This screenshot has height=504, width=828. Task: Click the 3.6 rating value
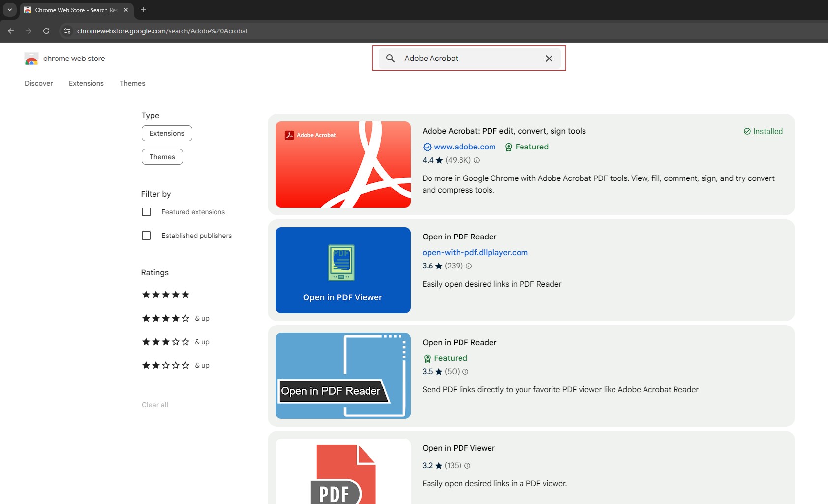(428, 266)
